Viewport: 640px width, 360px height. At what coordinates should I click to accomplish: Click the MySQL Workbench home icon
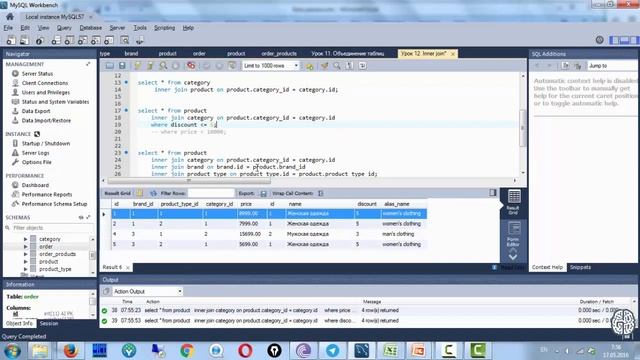(x=10, y=17)
